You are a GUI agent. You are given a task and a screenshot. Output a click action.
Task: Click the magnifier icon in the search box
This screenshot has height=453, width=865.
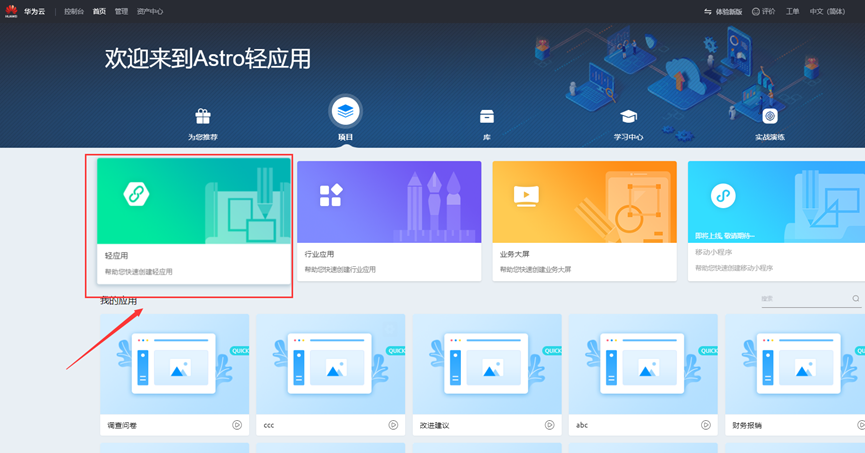[856, 299]
